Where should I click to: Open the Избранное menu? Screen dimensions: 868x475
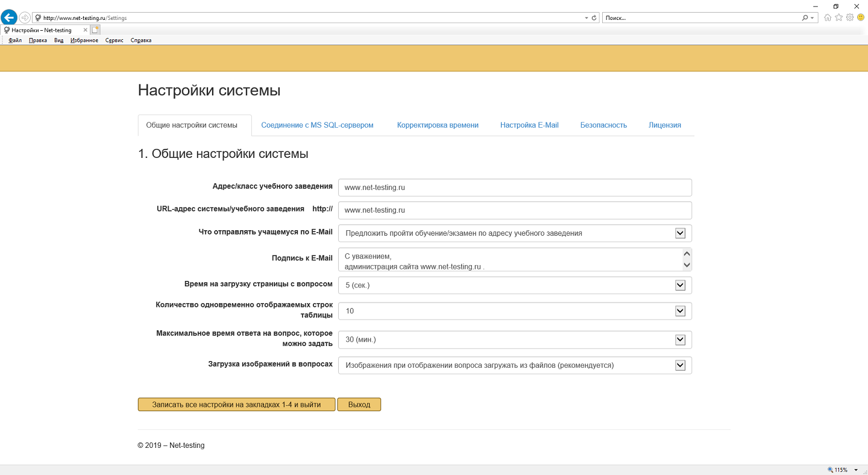tap(84, 40)
